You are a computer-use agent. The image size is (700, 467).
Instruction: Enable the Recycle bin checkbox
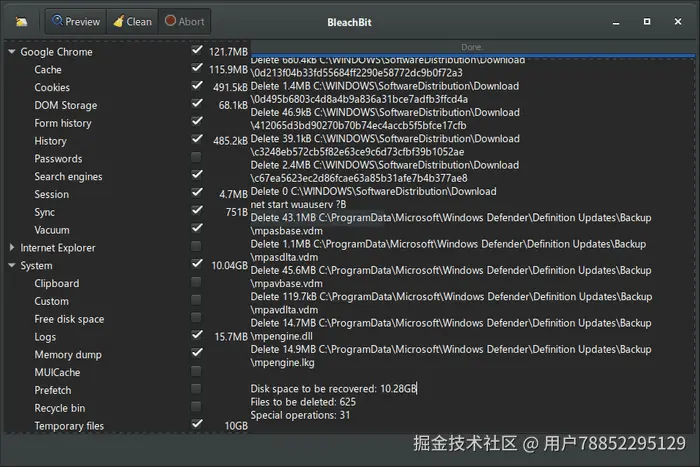click(196, 407)
